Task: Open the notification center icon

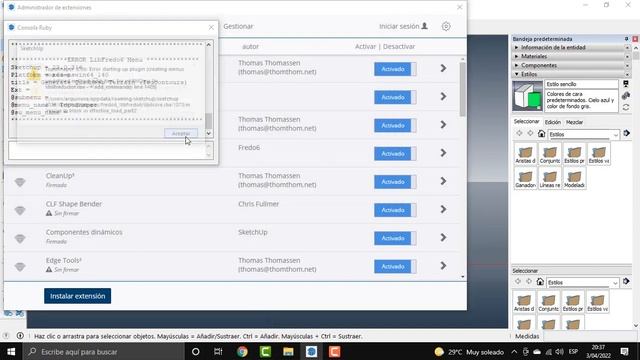Action: coord(624,351)
